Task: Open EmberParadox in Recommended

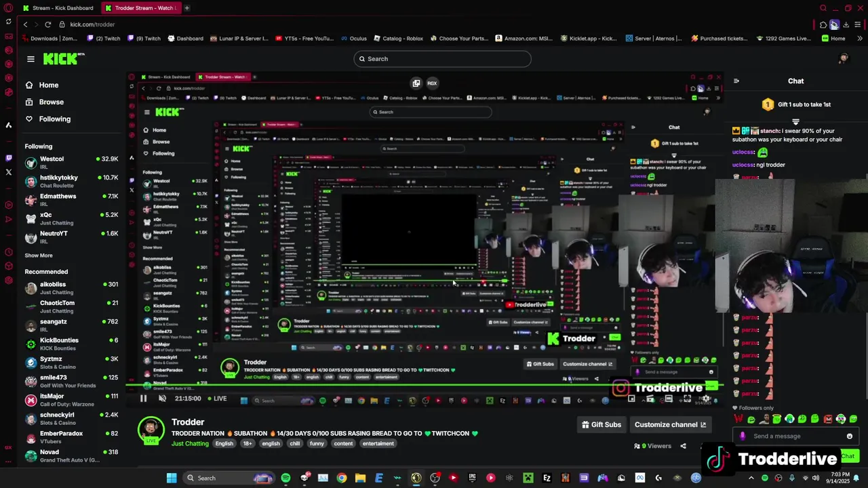Action: click(71, 437)
